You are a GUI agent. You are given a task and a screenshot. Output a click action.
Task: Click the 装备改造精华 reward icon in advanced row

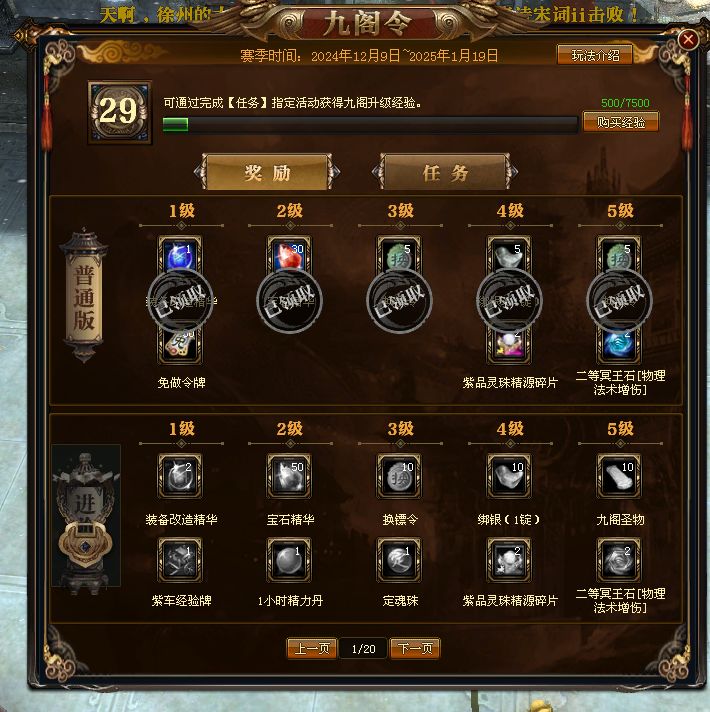180,476
